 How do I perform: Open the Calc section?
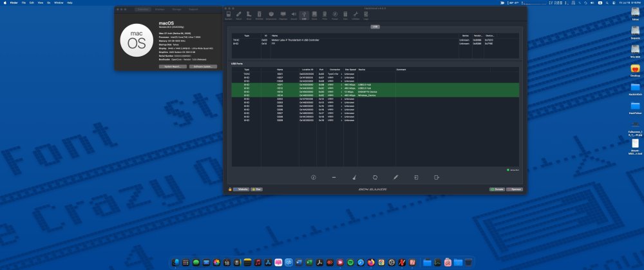[x=345, y=15]
